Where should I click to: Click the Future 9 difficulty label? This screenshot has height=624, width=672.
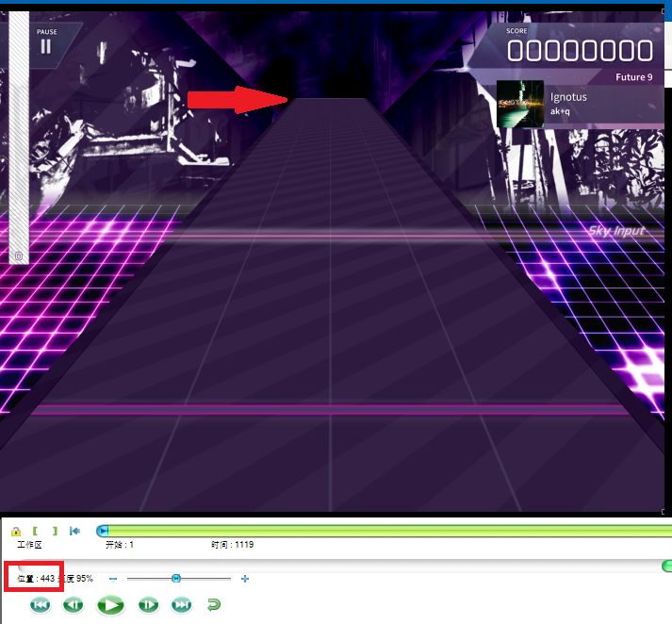click(634, 77)
